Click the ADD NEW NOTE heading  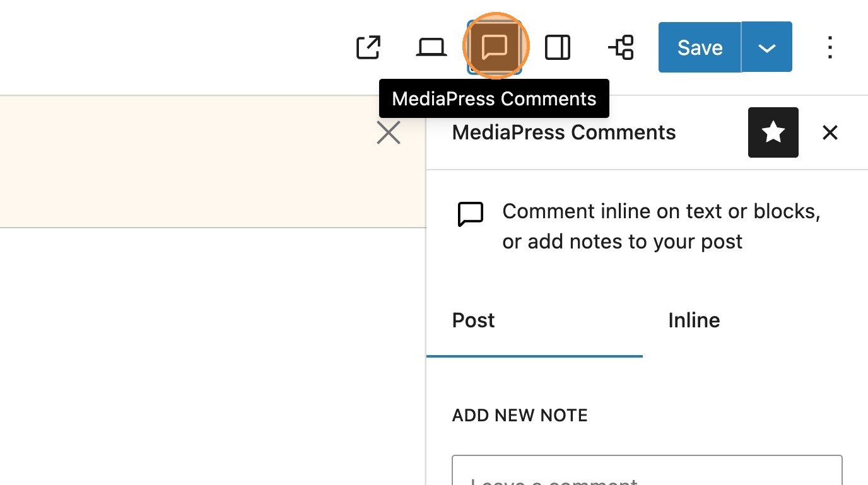[520, 416]
